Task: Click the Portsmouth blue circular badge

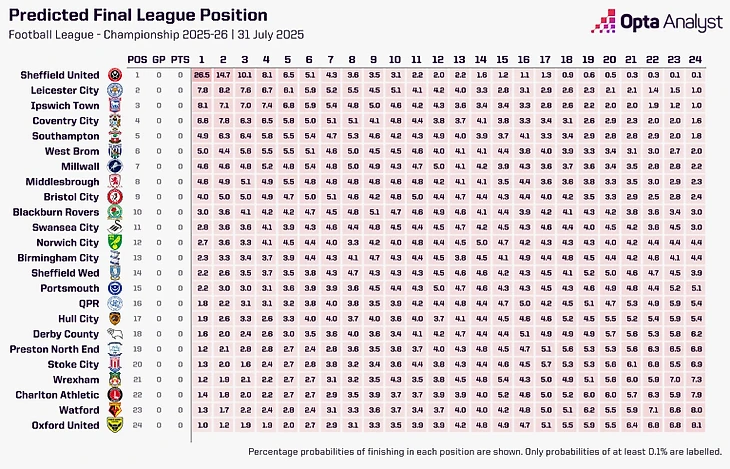Action: pos(115,288)
